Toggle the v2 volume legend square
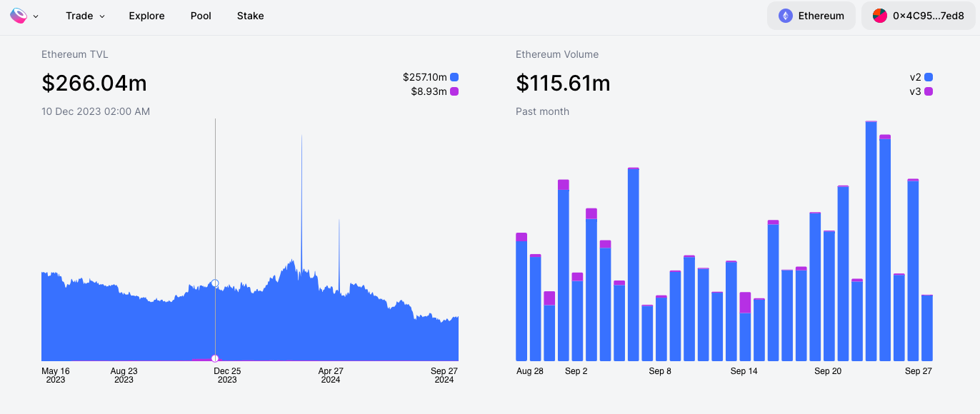 coord(929,77)
